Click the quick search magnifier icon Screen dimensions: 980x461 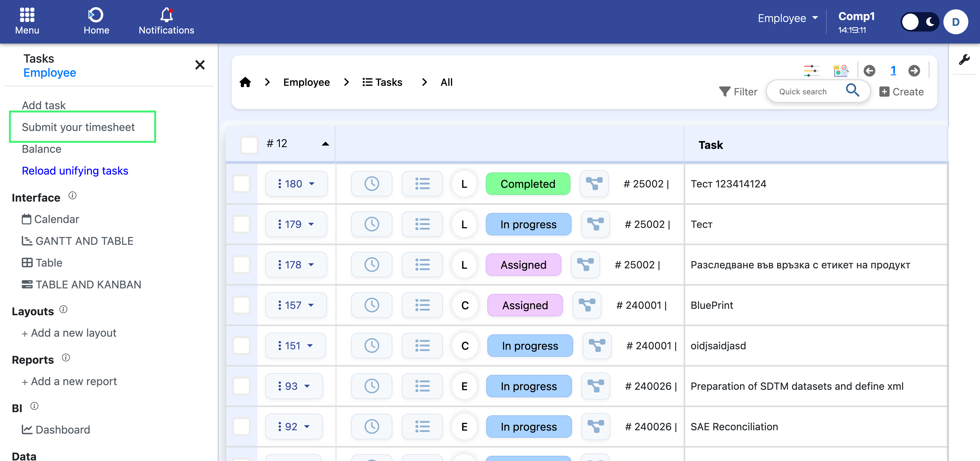point(852,91)
